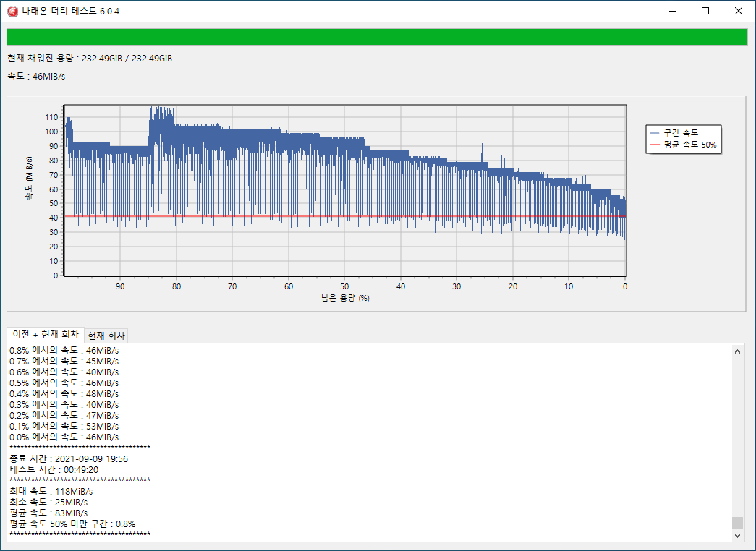756x551 pixels.
Task: Click the green progress bar
Action: [x=377, y=37]
